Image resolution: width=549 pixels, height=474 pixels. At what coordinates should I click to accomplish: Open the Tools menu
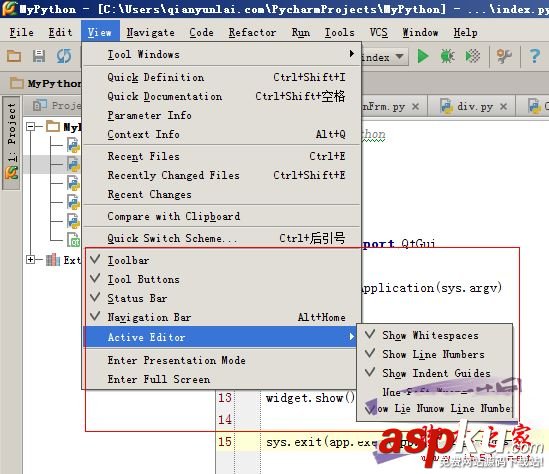click(339, 32)
